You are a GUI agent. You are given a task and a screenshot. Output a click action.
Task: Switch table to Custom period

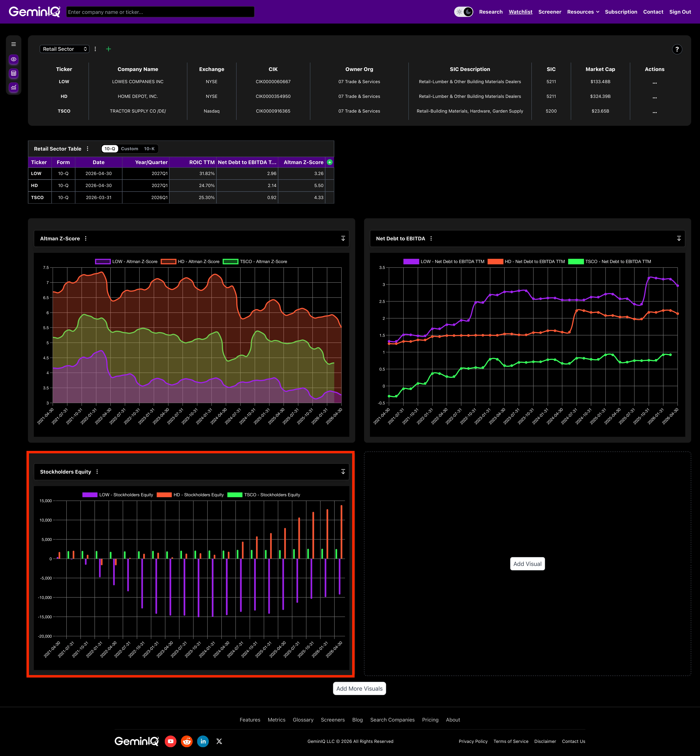coord(130,149)
